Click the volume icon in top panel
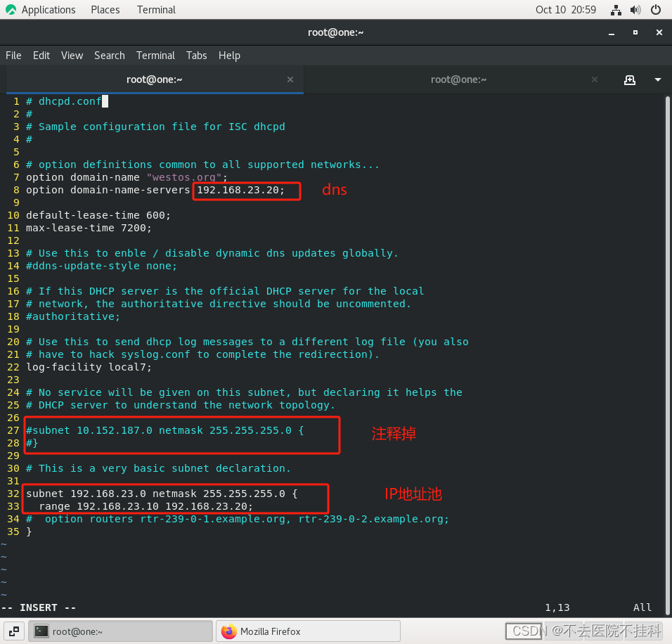The height and width of the screenshot is (644, 672). pos(635,9)
